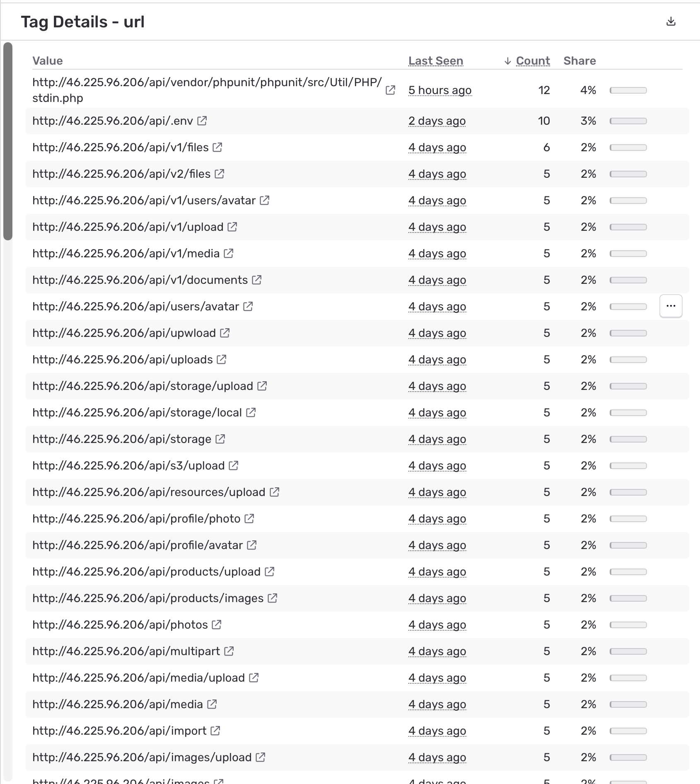Click share bar for the 4% row

(628, 90)
